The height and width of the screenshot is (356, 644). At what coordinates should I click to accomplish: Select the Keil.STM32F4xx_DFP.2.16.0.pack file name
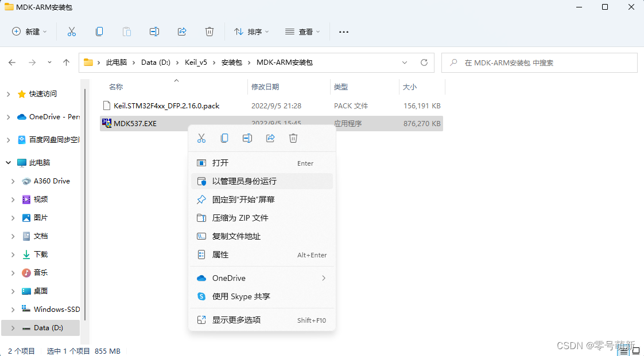(x=166, y=106)
